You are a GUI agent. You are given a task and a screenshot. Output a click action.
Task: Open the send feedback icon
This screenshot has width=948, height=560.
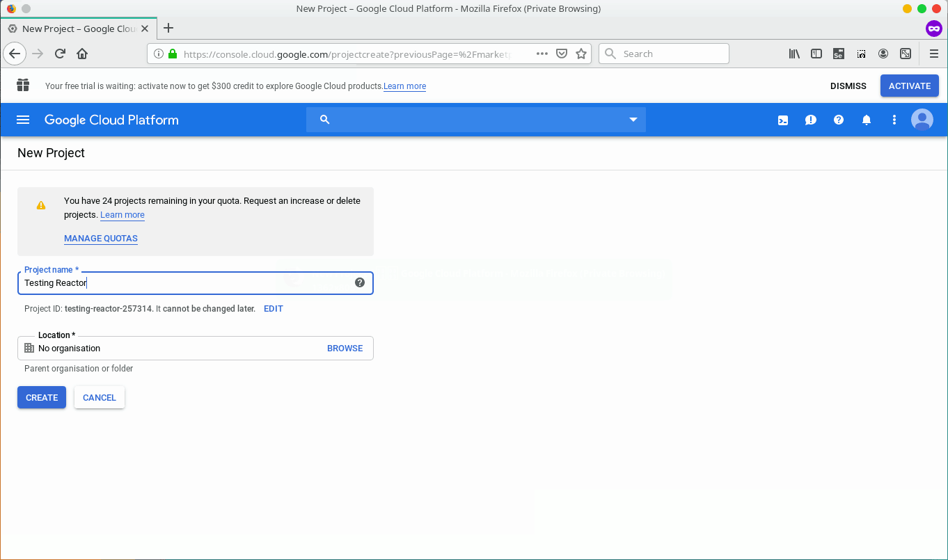811,120
